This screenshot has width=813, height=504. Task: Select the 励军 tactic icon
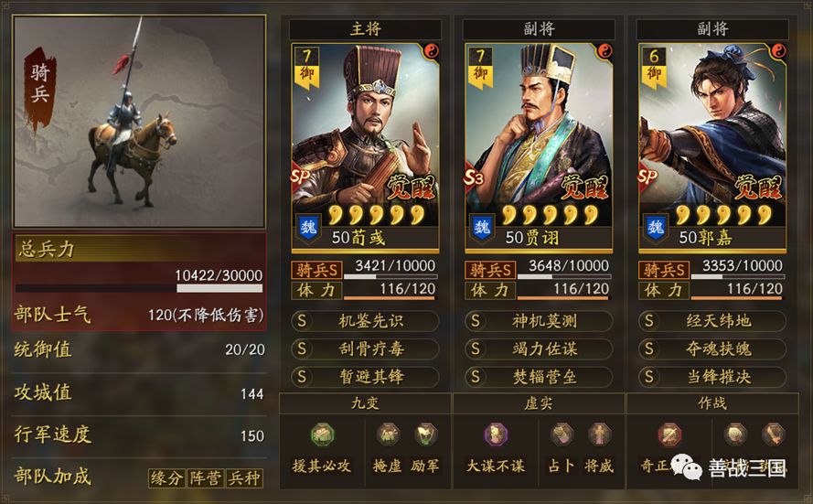coord(425,434)
